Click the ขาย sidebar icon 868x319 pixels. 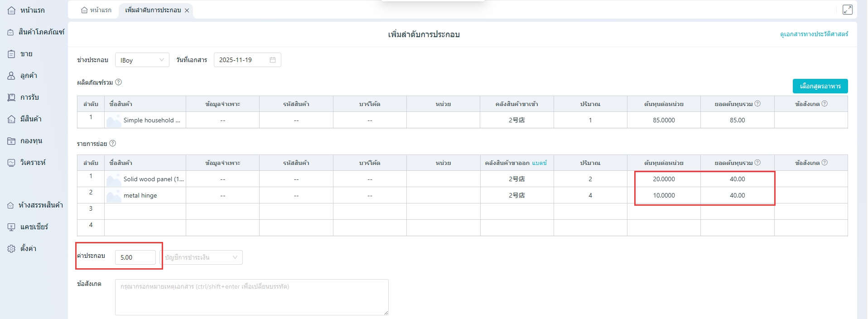click(x=11, y=54)
